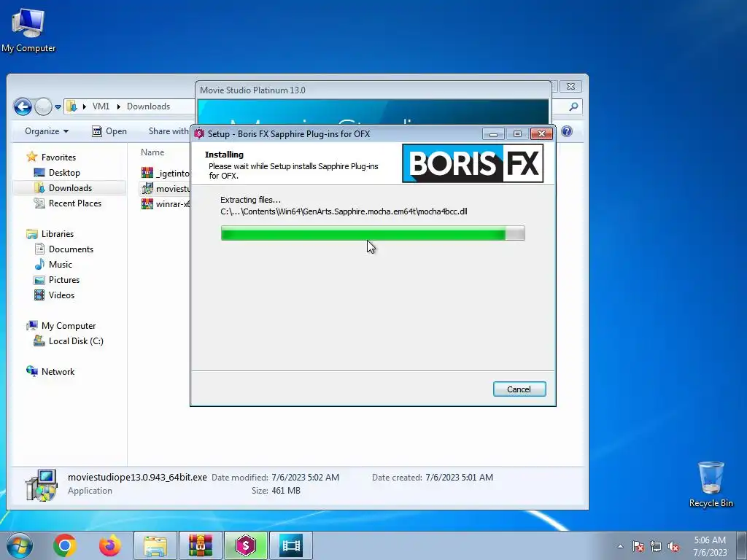
Task: Show hidden tray icons arrow
Action: pos(620,546)
